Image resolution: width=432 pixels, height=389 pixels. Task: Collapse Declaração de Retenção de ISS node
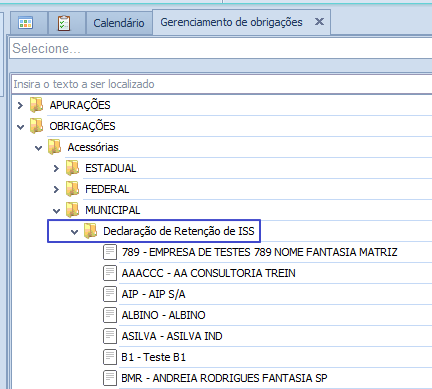[74, 232]
